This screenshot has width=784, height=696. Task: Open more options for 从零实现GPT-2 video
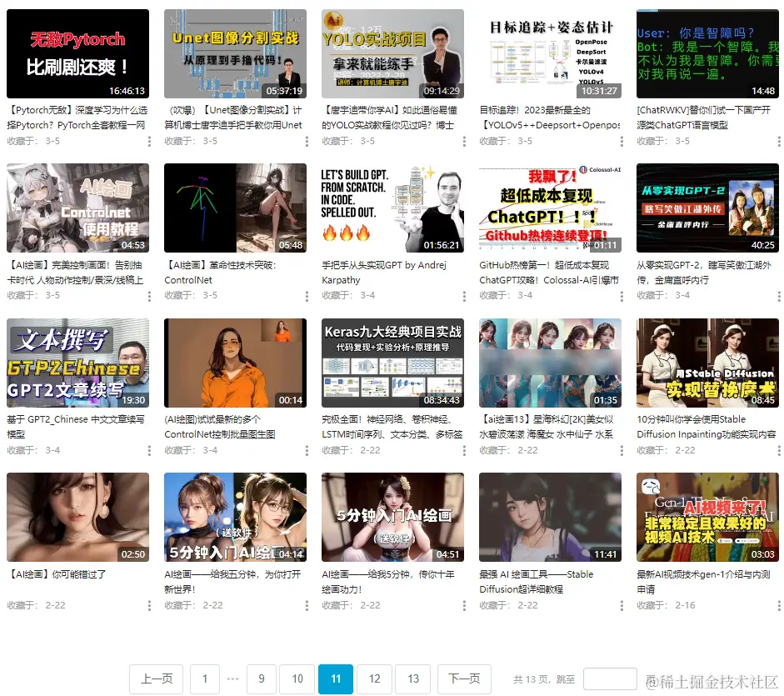[778, 296]
